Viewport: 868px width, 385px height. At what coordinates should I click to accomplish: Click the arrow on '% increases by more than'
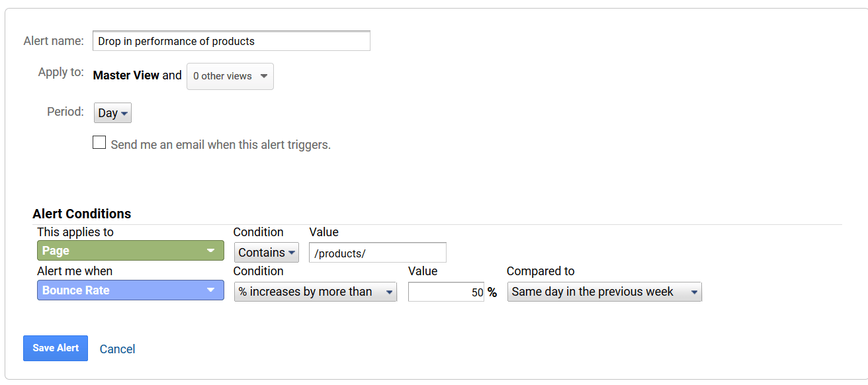[389, 291]
